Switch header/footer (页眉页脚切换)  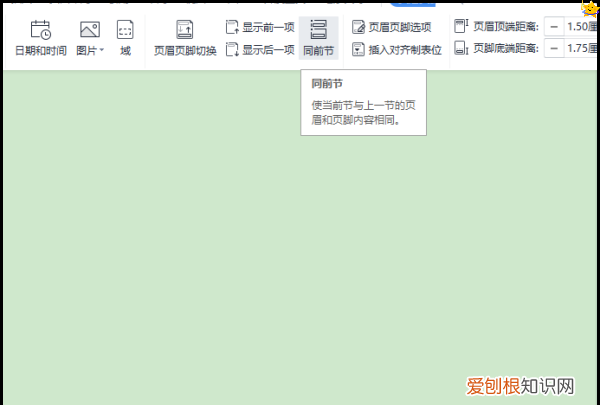pos(185,38)
